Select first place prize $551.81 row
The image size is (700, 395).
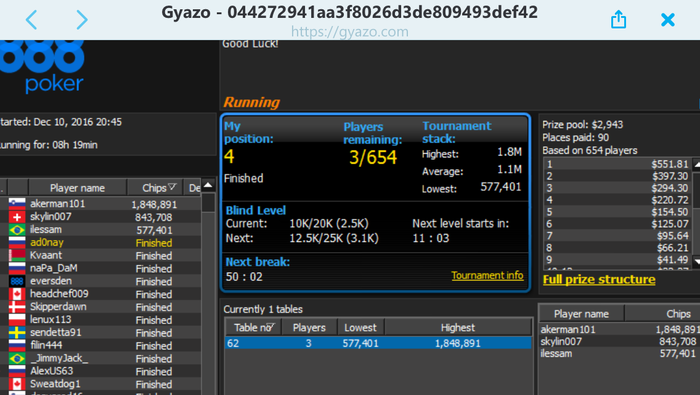(618, 164)
